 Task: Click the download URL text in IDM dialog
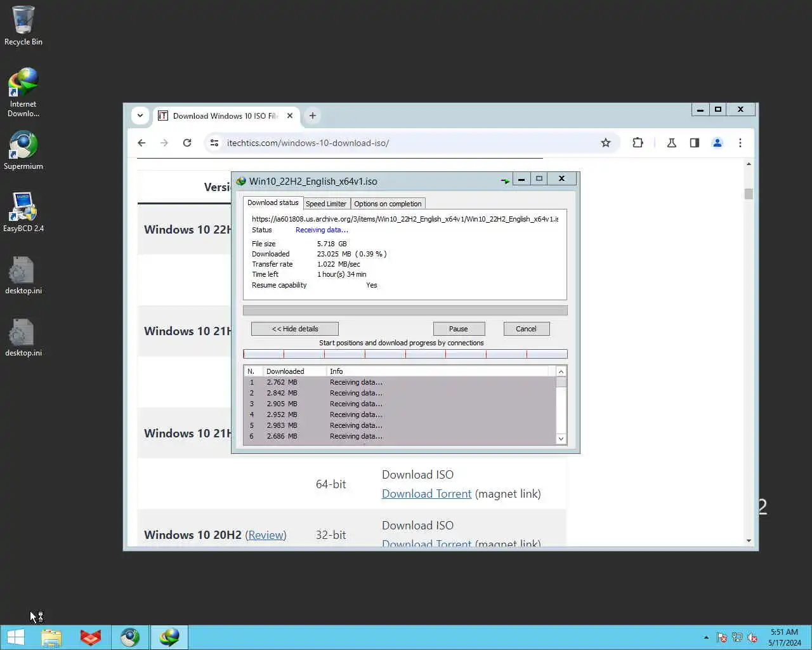click(405, 219)
